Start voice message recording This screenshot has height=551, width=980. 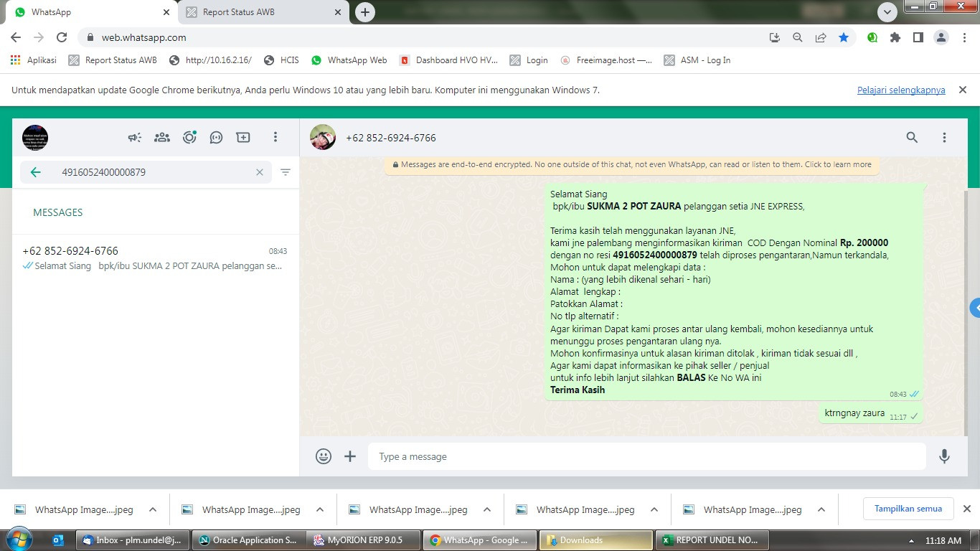click(944, 456)
